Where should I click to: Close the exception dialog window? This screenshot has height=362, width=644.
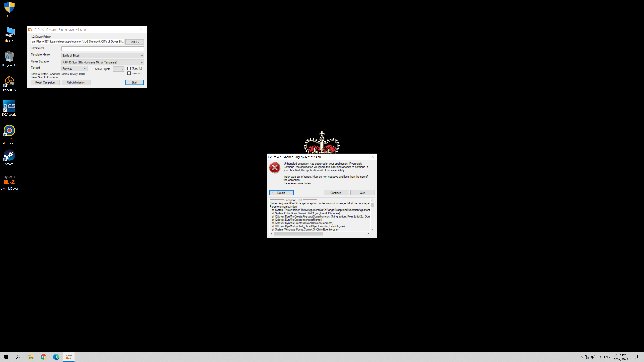(x=373, y=157)
